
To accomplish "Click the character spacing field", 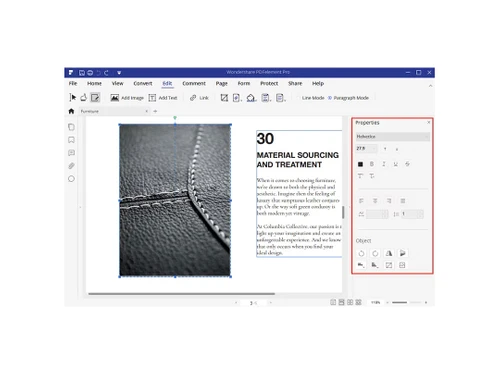I will coord(377,214).
